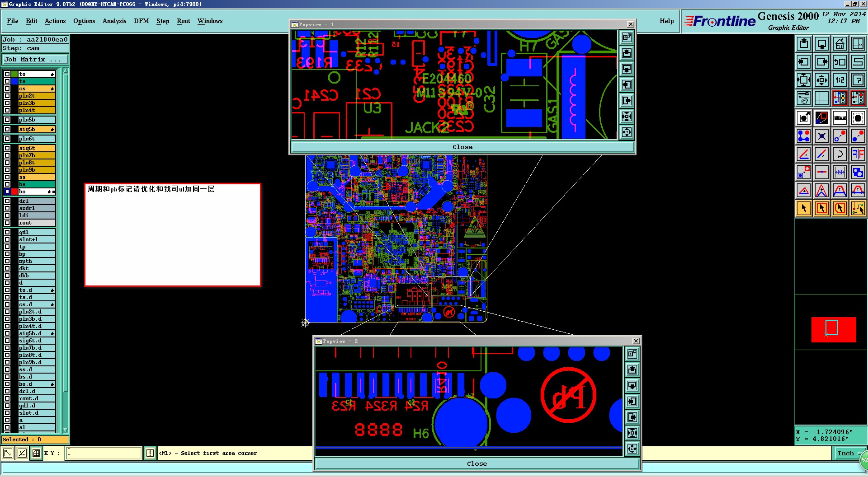Click the 1:2 zoom scale icon
The height and width of the screenshot is (477, 868).
840,80
